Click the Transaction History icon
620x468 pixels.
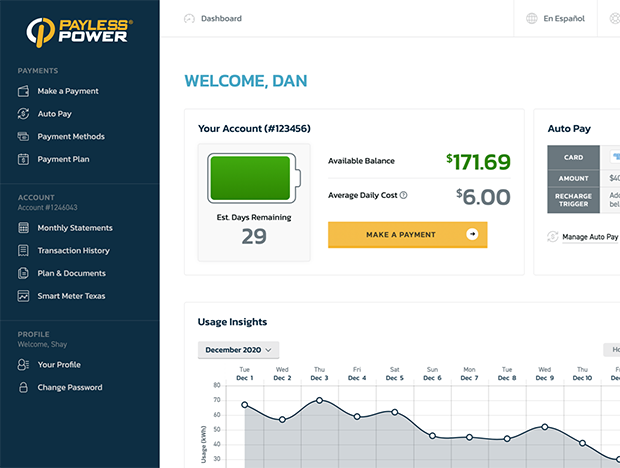click(23, 251)
